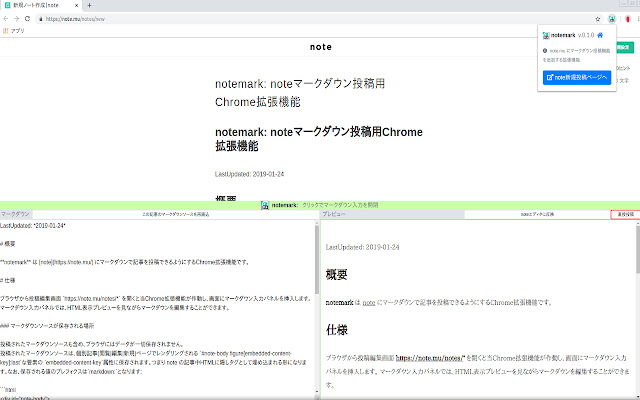
Task: Click the preview pane vertical scrollbar
Action: click(x=636, y=300)
